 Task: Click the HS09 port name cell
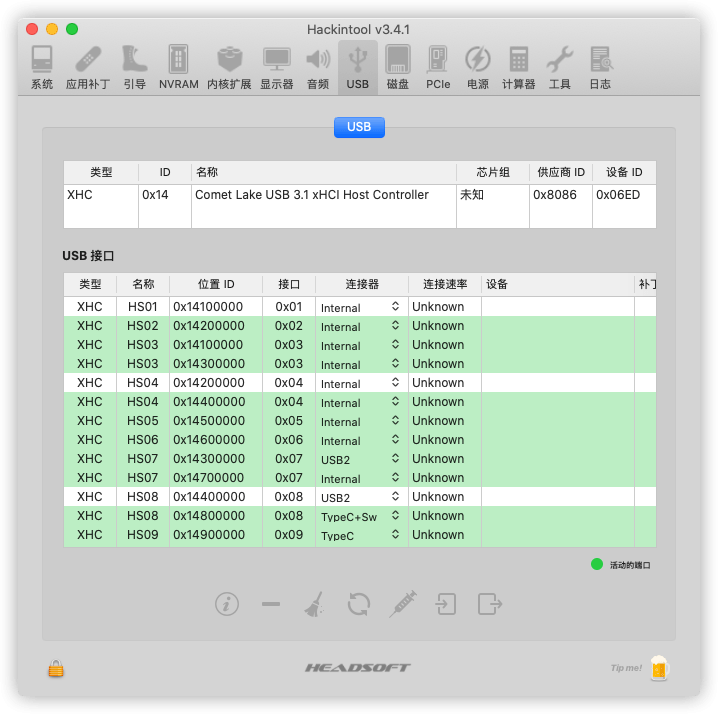coord(142,534)
